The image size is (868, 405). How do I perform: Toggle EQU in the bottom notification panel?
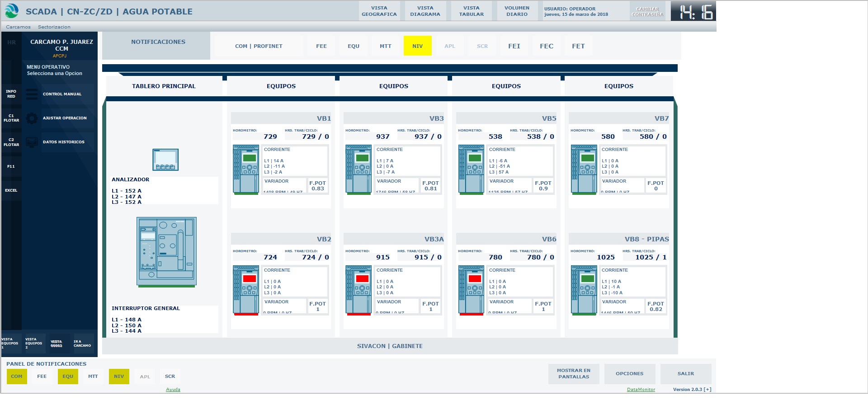[68, 377]
